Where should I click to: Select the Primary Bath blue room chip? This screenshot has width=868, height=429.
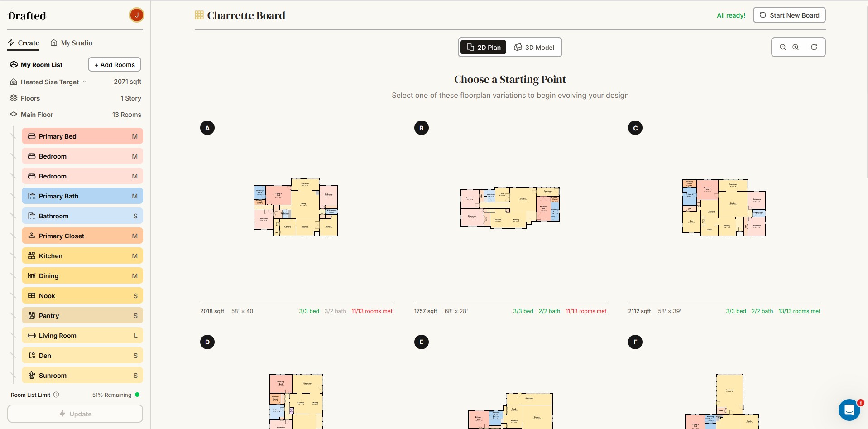[x=82, y=196]
